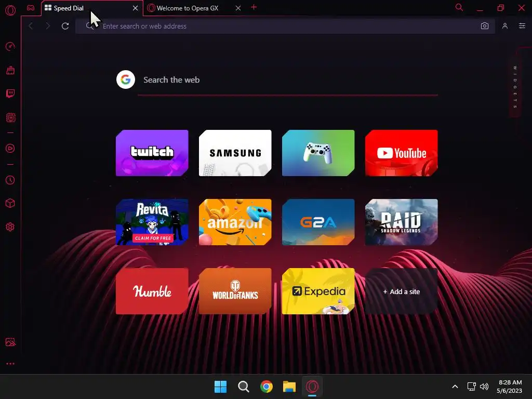
Task: Open GX Cleaner sidebar icon
Action: click(x=10, y=70)
